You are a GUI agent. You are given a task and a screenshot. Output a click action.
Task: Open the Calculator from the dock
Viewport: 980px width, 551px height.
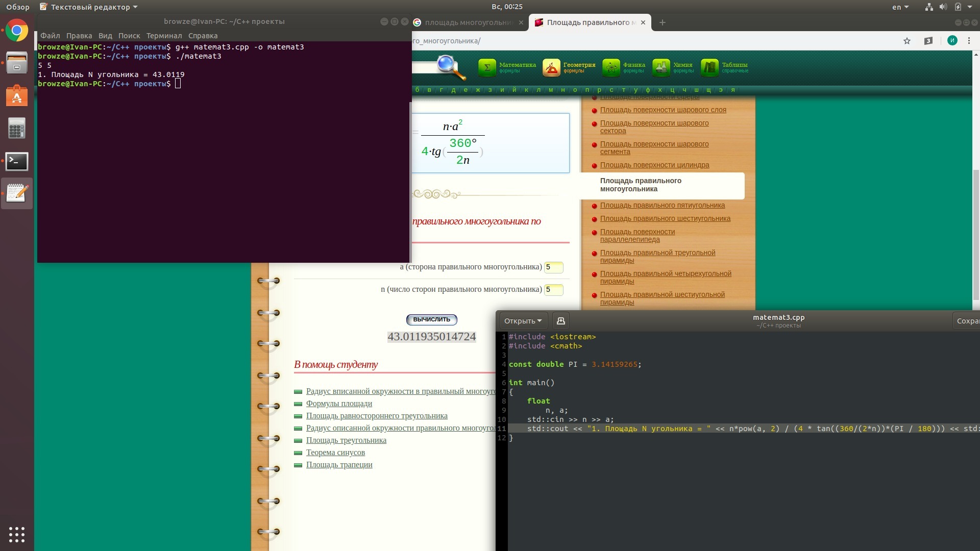[17, 129]
